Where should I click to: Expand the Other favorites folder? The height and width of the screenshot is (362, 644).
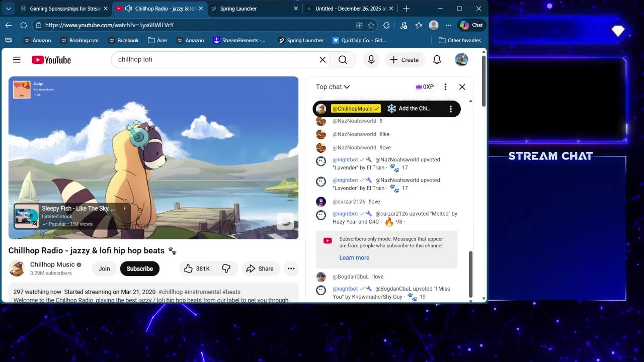point(460,40)
